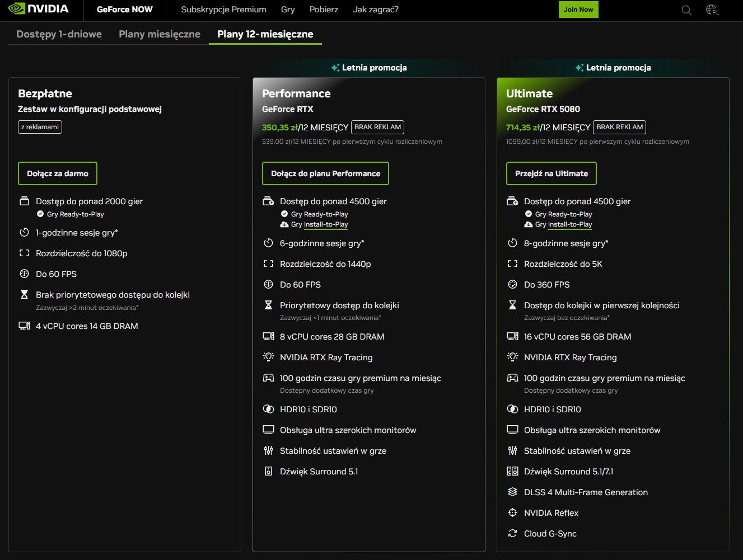The width and height of the screenshot is (743, 560).
Task: Switch to 'Plany miesięczne' tab
Action: (160, 34)
